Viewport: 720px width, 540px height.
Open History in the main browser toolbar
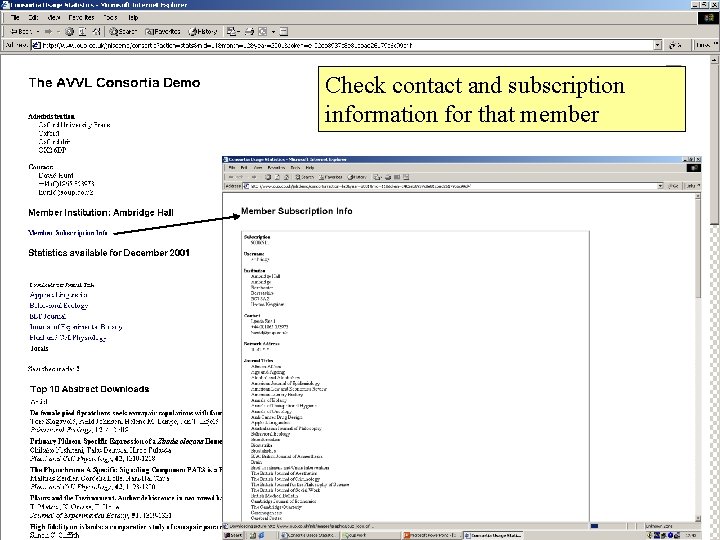(x=203, y=31)
